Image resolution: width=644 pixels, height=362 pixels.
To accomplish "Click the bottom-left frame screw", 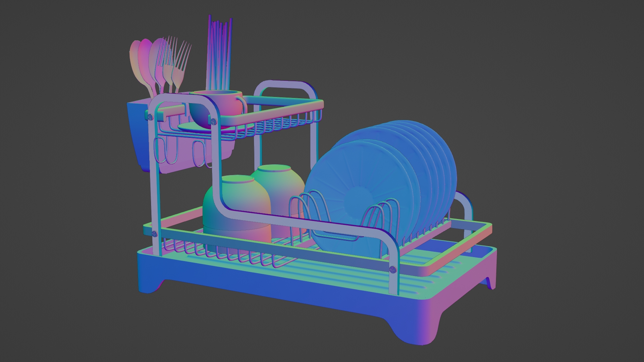I will [155, 234].
